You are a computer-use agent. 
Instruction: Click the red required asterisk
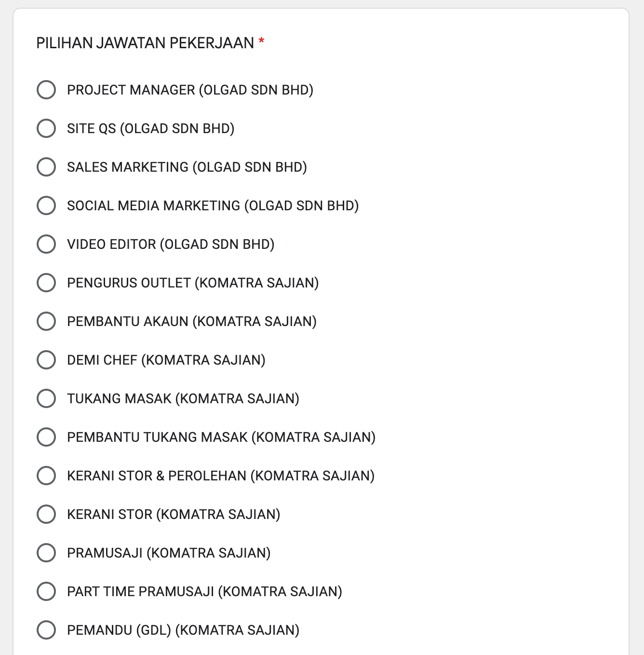261,42
